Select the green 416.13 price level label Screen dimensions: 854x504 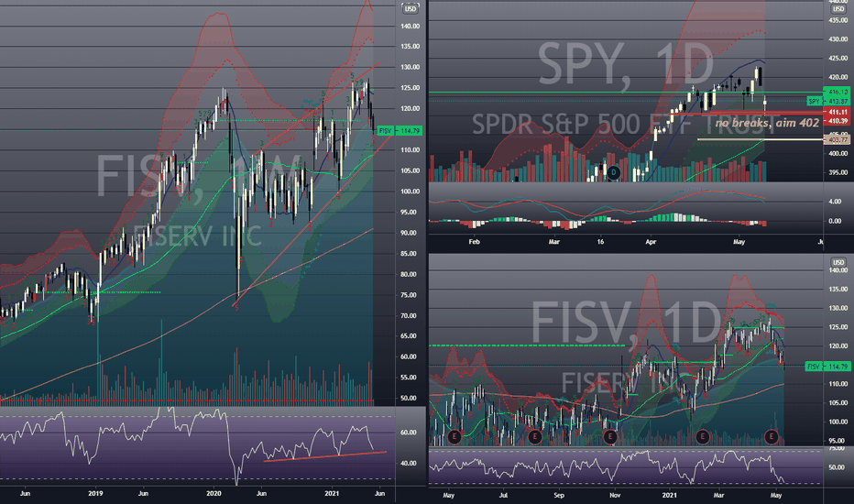pyautogui.click(x=838, y=92)
